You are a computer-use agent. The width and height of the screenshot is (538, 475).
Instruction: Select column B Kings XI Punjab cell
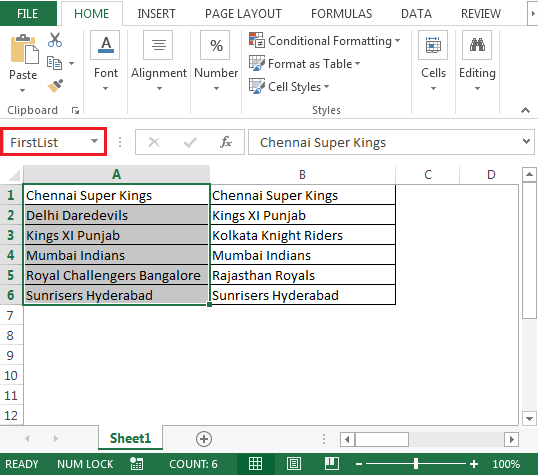(303, 216)
